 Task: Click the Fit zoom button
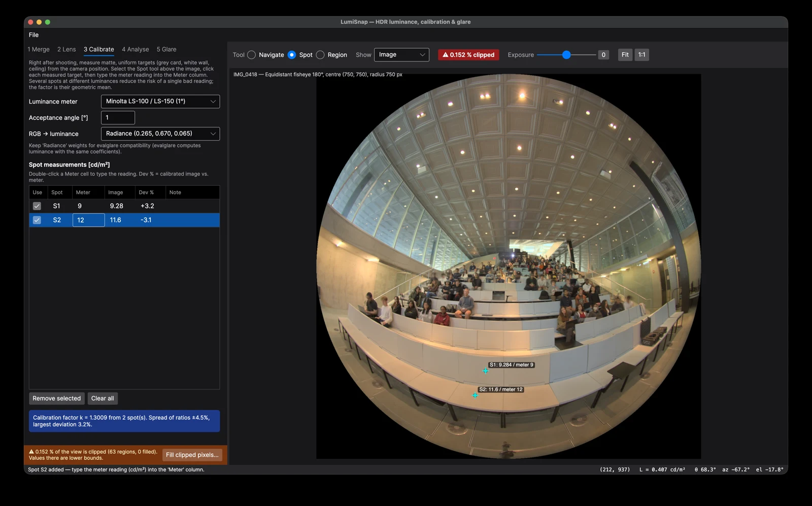[x=625, y=55]
